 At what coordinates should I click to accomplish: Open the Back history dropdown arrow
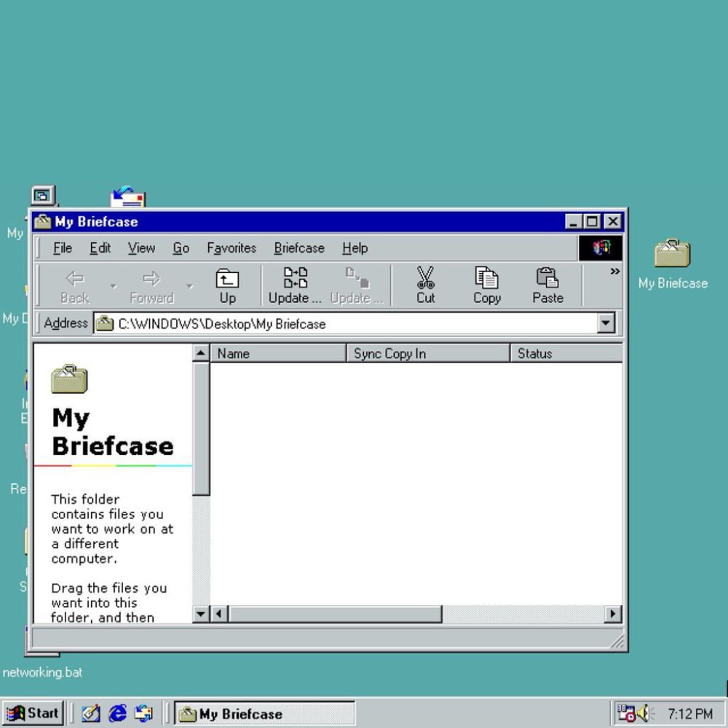click(x=114, y=286)
